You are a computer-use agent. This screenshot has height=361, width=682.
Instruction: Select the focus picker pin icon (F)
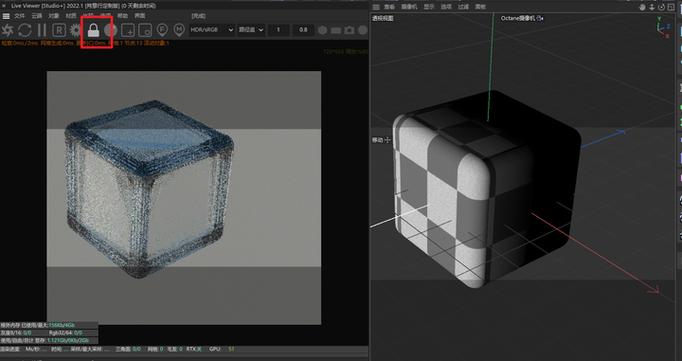162,30
